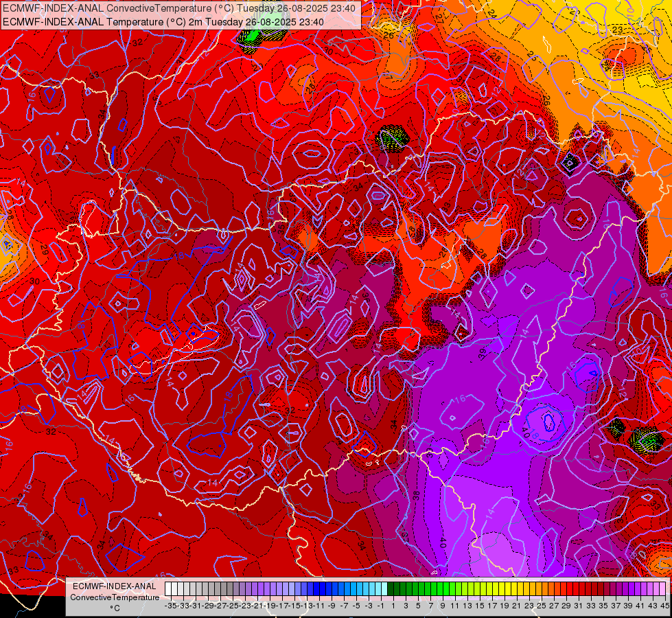Image resolution: width=672 pixels, height=618 pixels.
Task: Click the 27 value on the legend scale
Action: click(x=554, y=606)
